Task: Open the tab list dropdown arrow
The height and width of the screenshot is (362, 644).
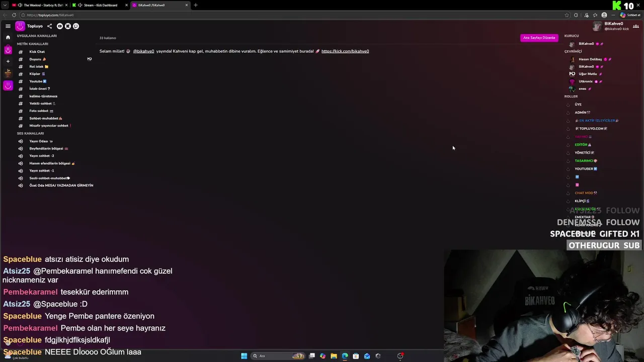Action: [x=4, y=5]
